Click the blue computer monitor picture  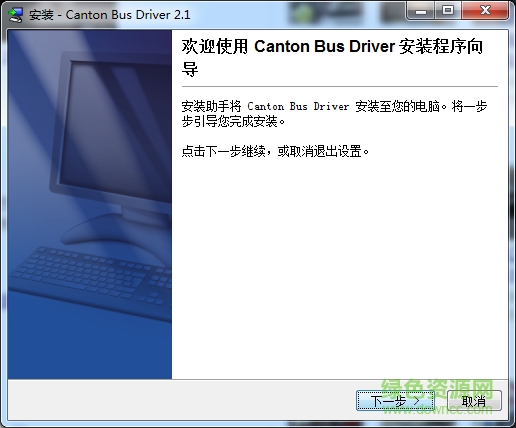tap(90, 204)
